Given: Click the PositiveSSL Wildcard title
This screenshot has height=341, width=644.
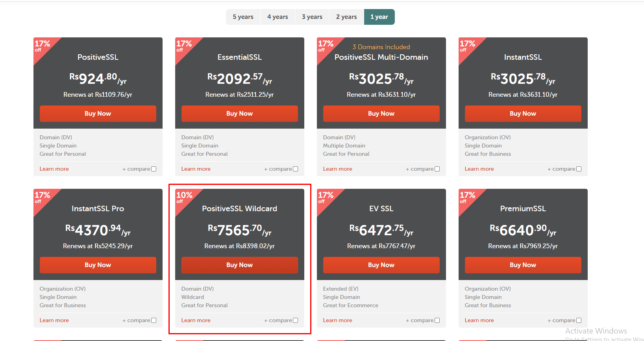Looking at the screenshot, I should [x=240, y=209].
